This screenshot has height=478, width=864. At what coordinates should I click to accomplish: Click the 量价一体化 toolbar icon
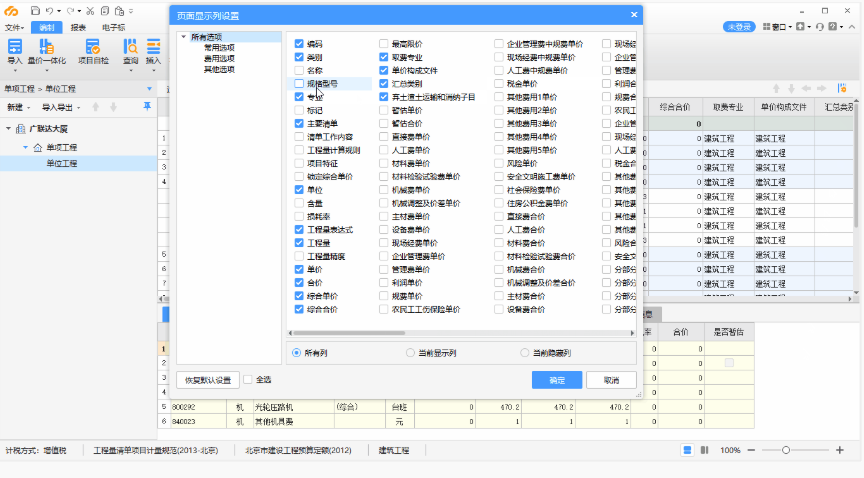[x=46, y=52]
